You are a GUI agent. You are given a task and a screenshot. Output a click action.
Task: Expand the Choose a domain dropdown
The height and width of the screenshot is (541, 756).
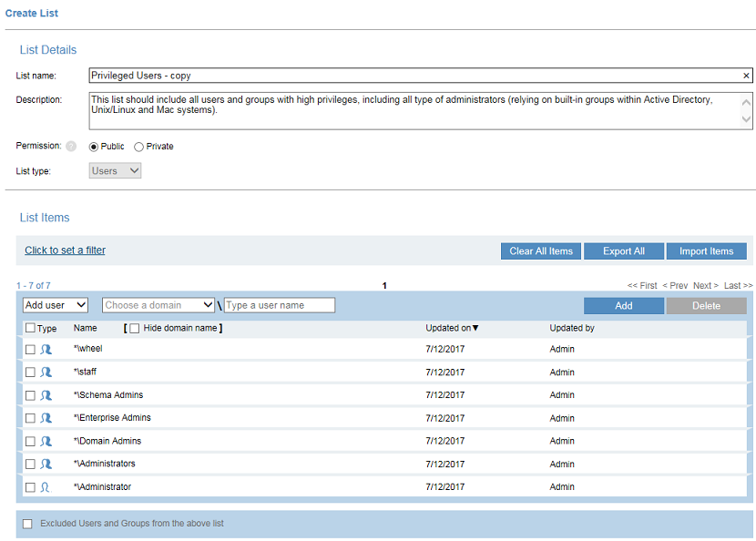click(x=158, y=305)
